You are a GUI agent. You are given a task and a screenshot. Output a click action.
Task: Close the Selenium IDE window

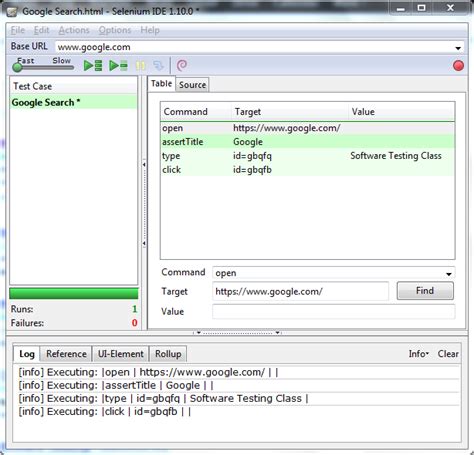450,8
